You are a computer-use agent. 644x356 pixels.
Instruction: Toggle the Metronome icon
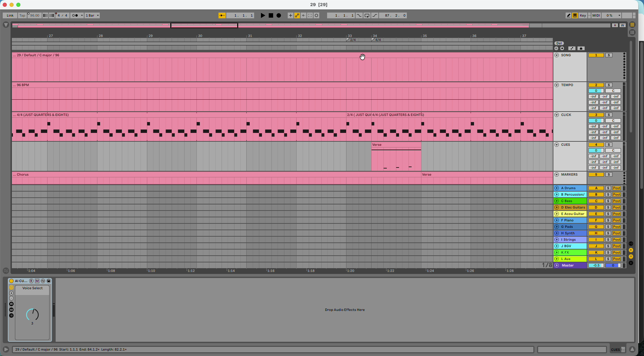(x=75, y=16)
